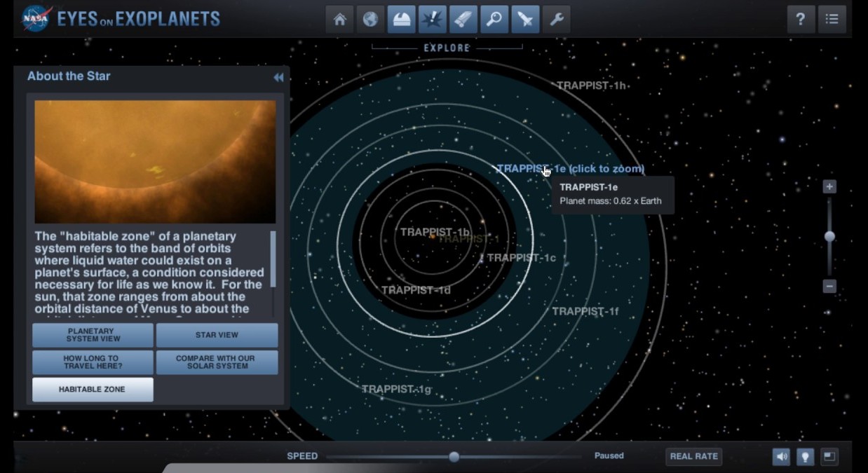Click the description text scrollbar
This screenshot has width=868, height=473.
point(273,259)
